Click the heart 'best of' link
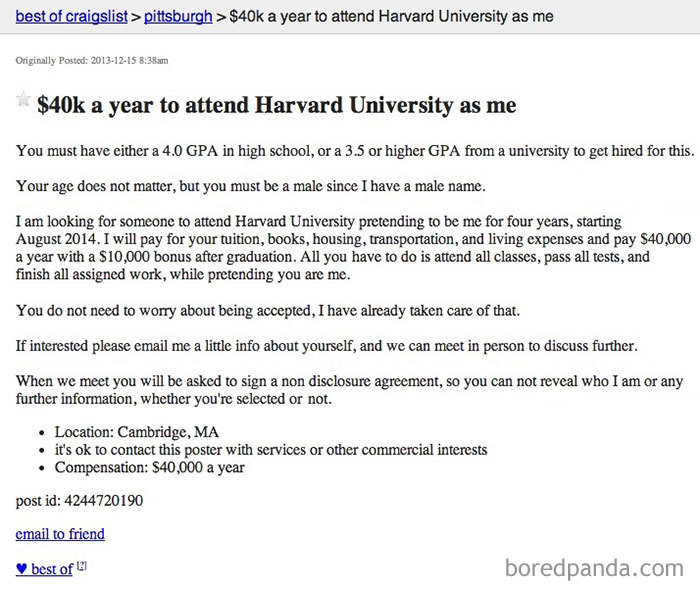 [x=44, y=569]
